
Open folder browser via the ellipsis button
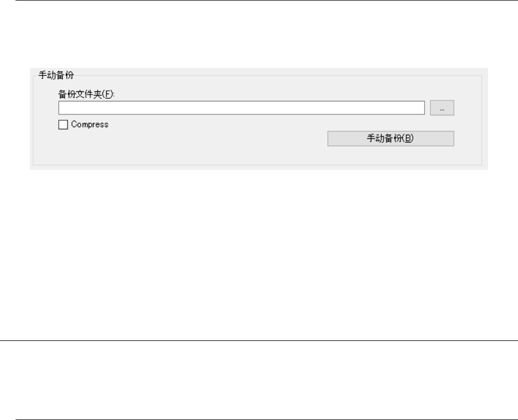(442, 108)
